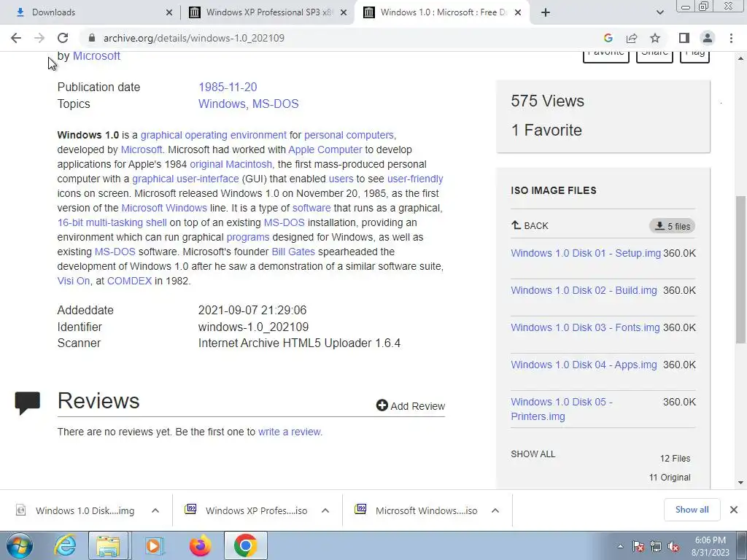Open the MS-DOS topic link in Topics
The height and width of the screenshot is (560, 747).
pos(275,104)
